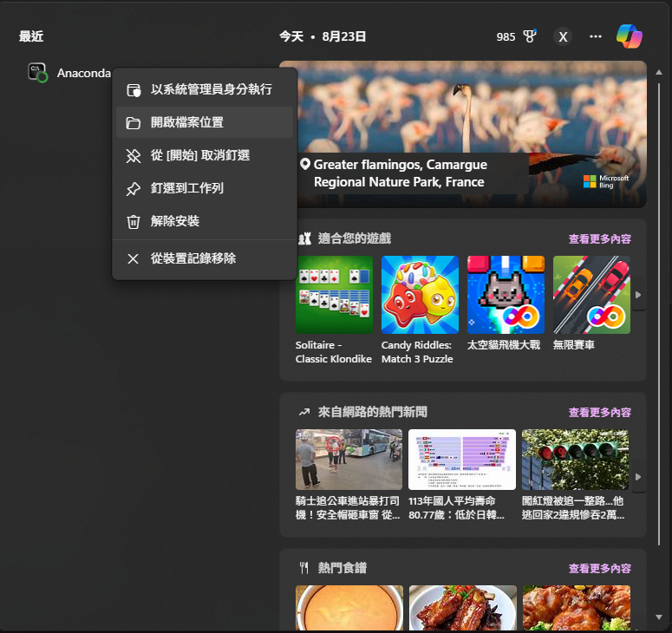Click the Microsoft Bing logo on the image
The width and height of the screenshot is (672, 633).
[605, 181]
